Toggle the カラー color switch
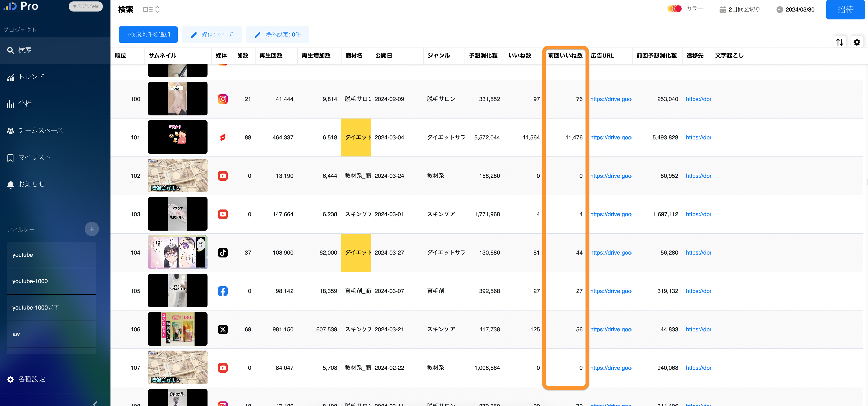 tap(675, 9)
